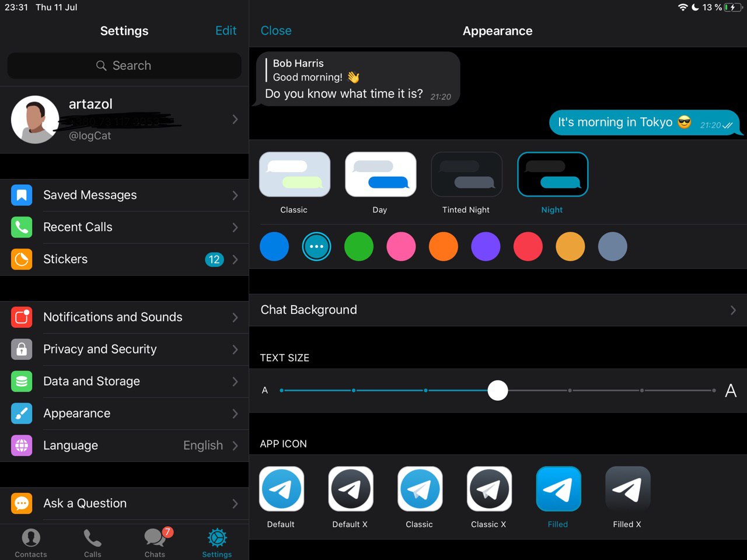
Task: Expand the Recent Calls row chevron
Action: pyautogui.click(x=235, y=227)
